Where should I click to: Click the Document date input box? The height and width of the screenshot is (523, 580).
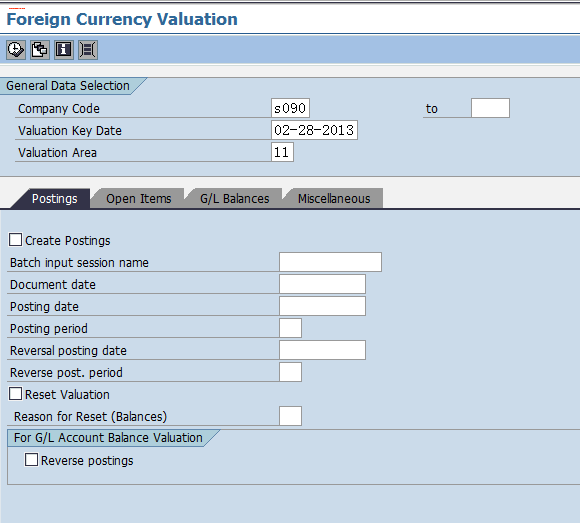323,284
